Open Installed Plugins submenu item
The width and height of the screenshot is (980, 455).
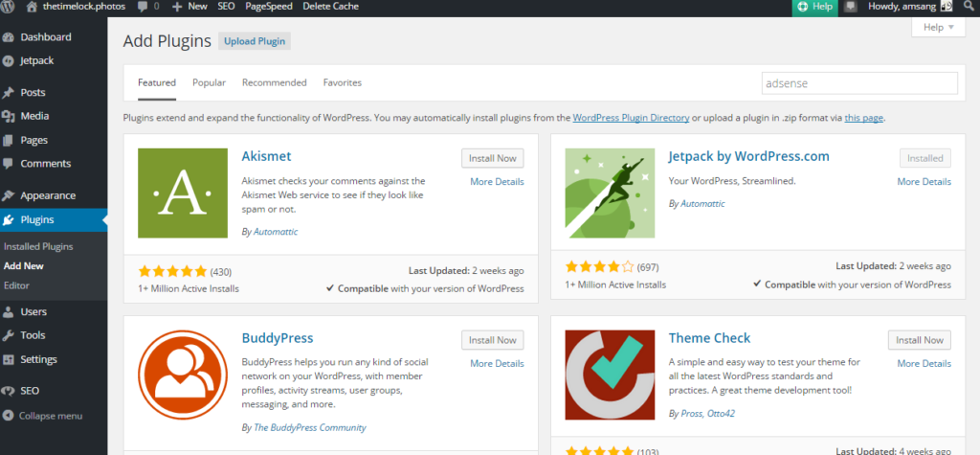tap(38, 246)
